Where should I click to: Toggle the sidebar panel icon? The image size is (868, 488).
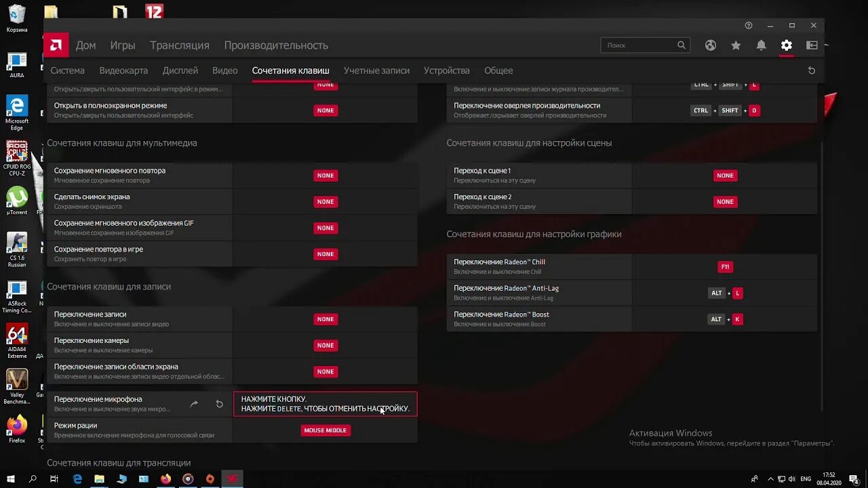click(812, 45)
